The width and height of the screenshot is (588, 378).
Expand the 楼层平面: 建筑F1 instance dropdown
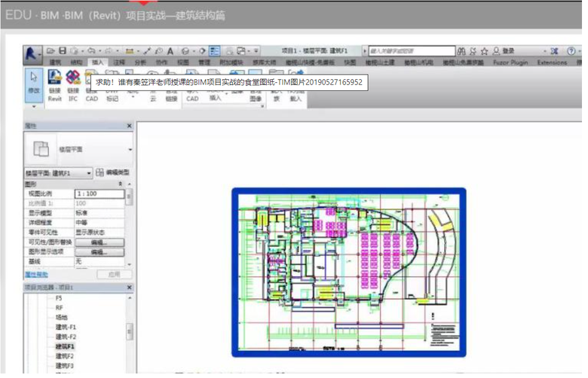89,173
